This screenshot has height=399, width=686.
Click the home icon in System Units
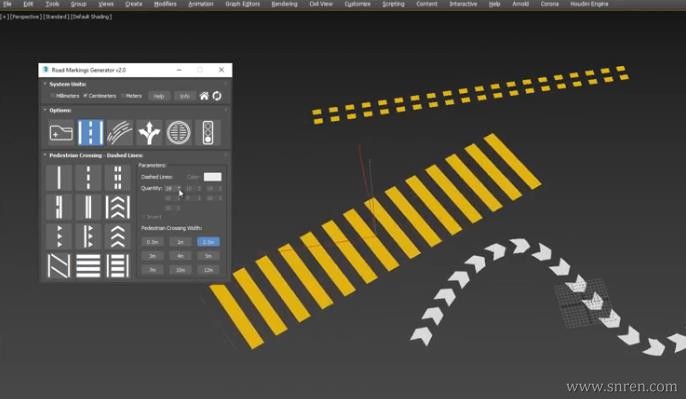pyautogui.click(x=204, y=96)
